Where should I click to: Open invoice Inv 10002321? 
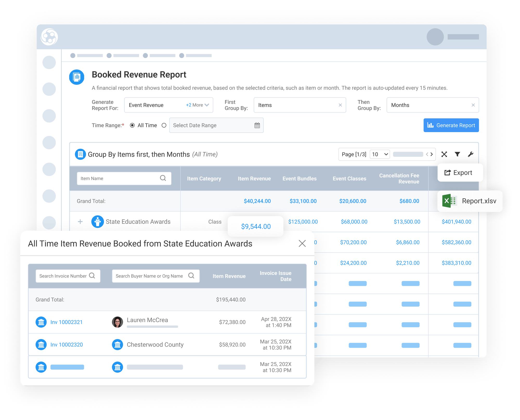click(66, 322)
